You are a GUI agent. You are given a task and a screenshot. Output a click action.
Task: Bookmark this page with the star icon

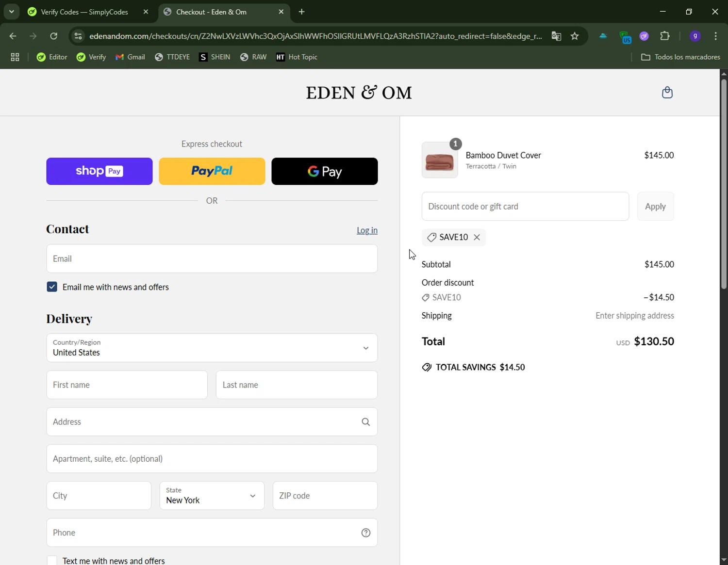(x=575, y=36)
